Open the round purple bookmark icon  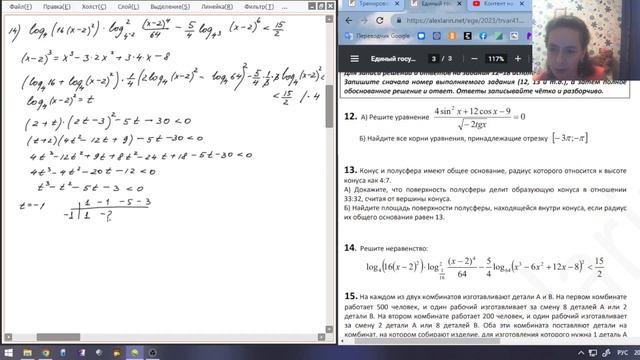click(x=437, y=36)
